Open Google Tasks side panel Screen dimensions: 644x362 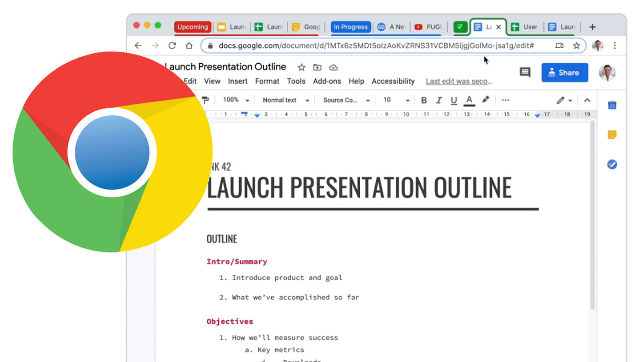point(612,164)
